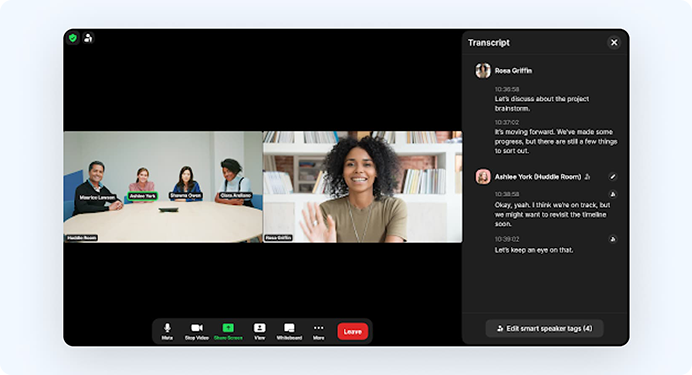Image resolution: width=692 pixels, height=375 pixels.
Task: Click the Ashlee York name tag in video
Action: tap(143, 196)
